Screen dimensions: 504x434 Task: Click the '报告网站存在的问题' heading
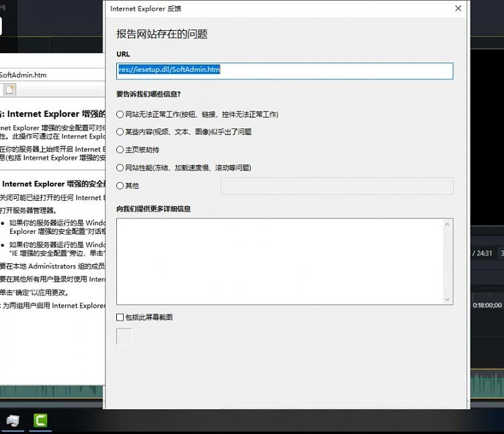coord(162,34)
